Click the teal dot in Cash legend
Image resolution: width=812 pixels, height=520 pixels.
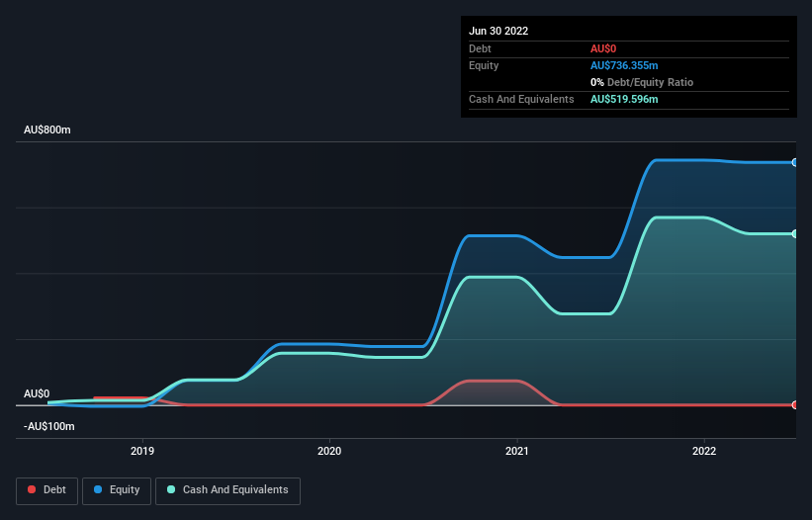point(171,489)
